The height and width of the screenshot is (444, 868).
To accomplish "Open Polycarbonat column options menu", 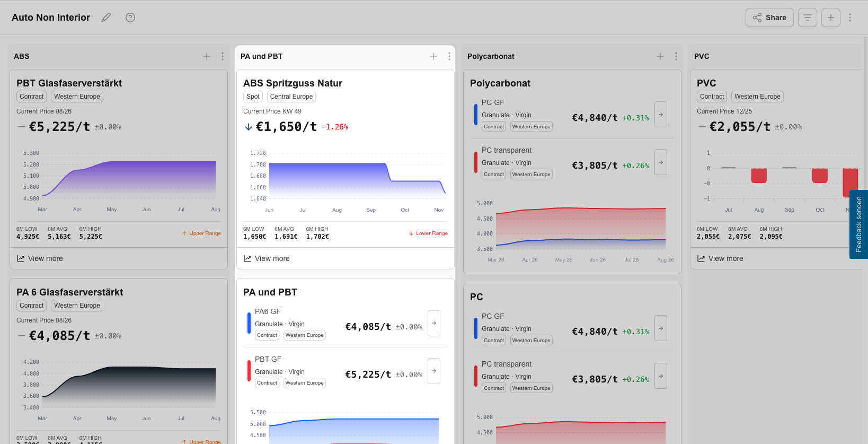I will [x=676, y=56].
